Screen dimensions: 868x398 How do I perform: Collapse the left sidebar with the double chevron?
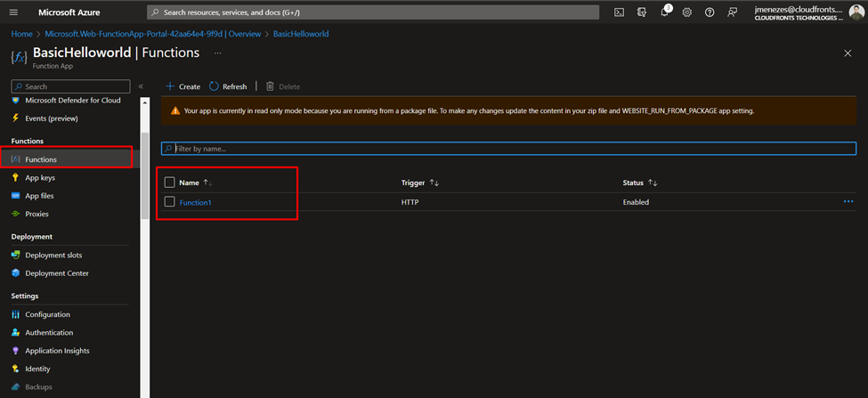(141, 86)
